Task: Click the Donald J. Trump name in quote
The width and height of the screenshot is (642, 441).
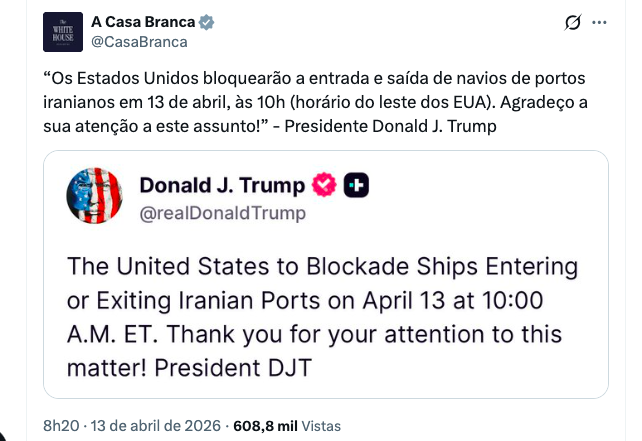Action: [222, 185]
